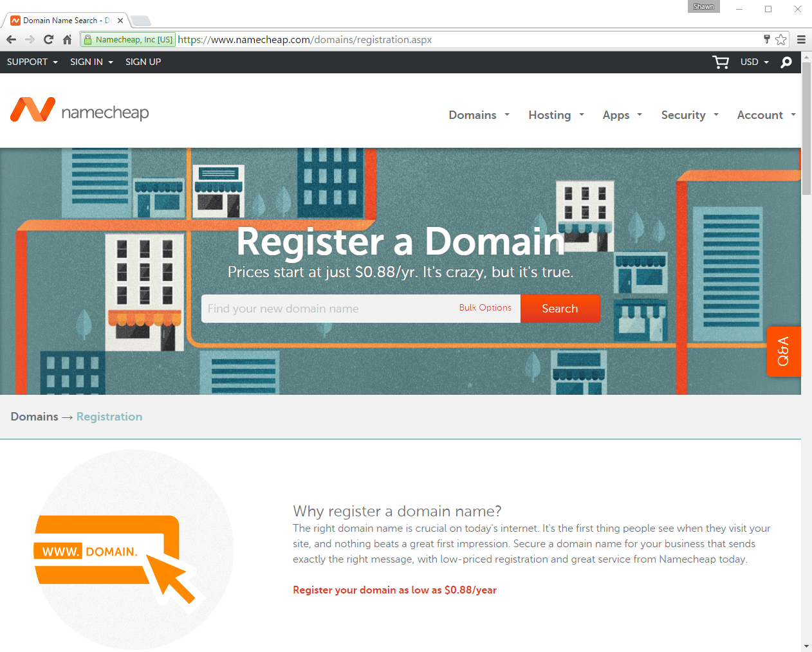The width and height of the screenshot is (812, 652).
Task: Expand the SIGN IN dropdown
Action: (x=91, y=62)
